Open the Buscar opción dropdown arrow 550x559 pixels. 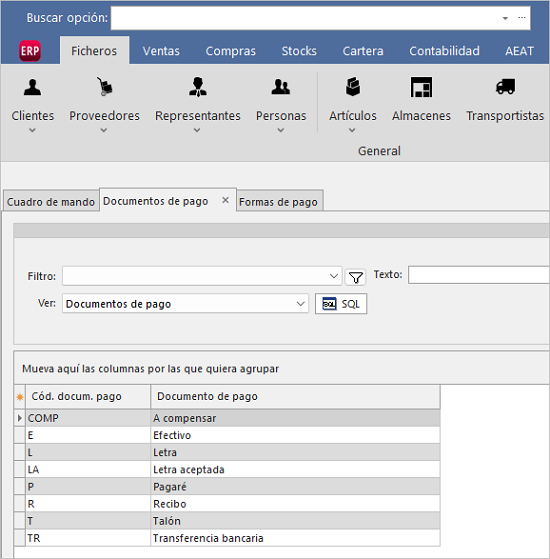pyautogui.click(x=505, y=18)
